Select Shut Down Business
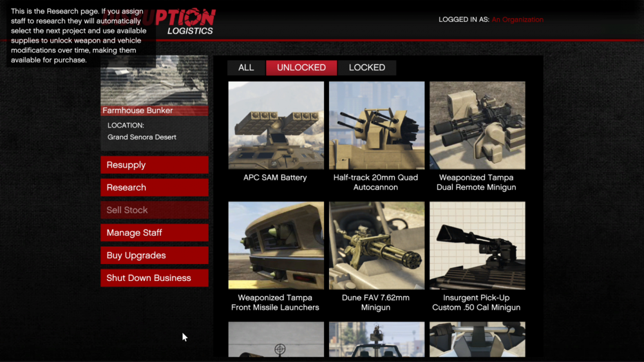Screen dimensions: 644x362 pos(155,278)
